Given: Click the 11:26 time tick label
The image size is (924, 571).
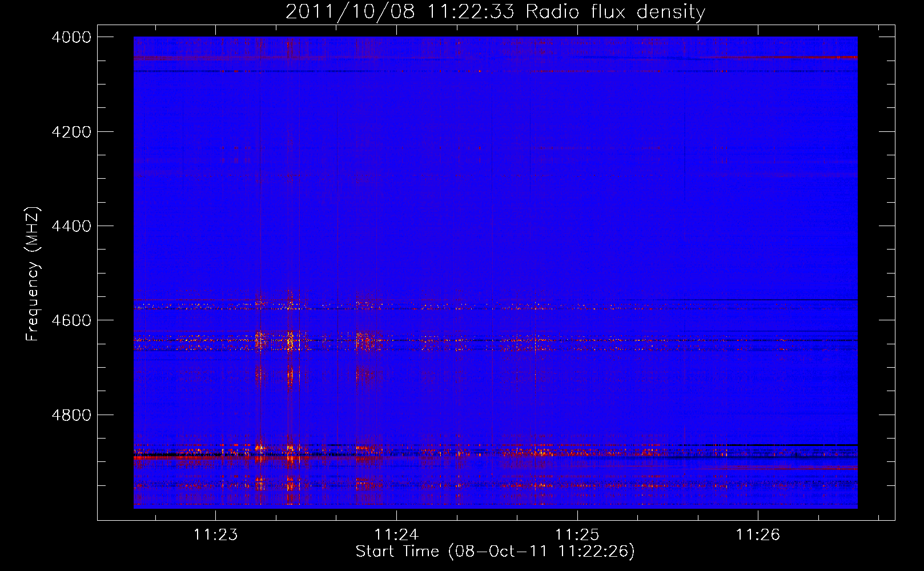Looking at the screenshot, I should 758,535.
